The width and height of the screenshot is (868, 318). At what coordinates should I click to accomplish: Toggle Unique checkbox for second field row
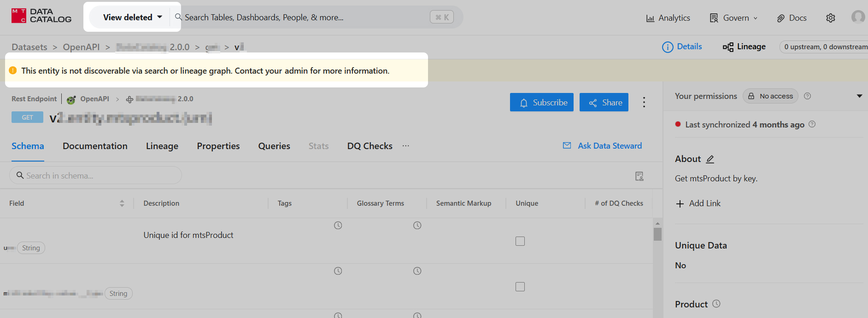(x=520, y=287)
